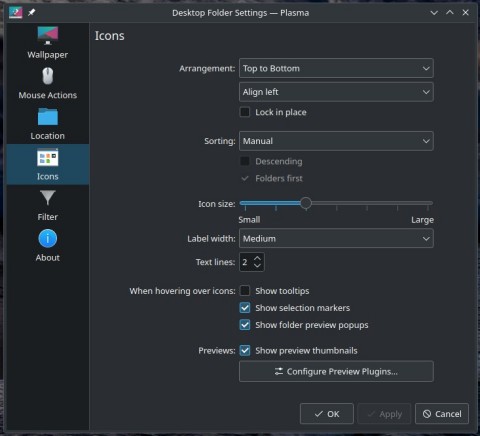Click the Icon size slider handle
The width and height of the screenshot is (480, 436).
pyautogui.click(x=306, y=203)
